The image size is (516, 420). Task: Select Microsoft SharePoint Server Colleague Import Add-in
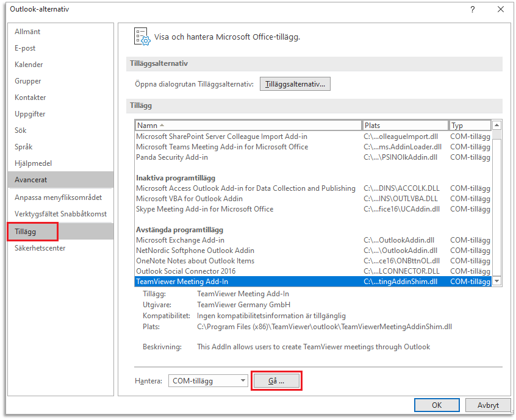pos(314,137)
